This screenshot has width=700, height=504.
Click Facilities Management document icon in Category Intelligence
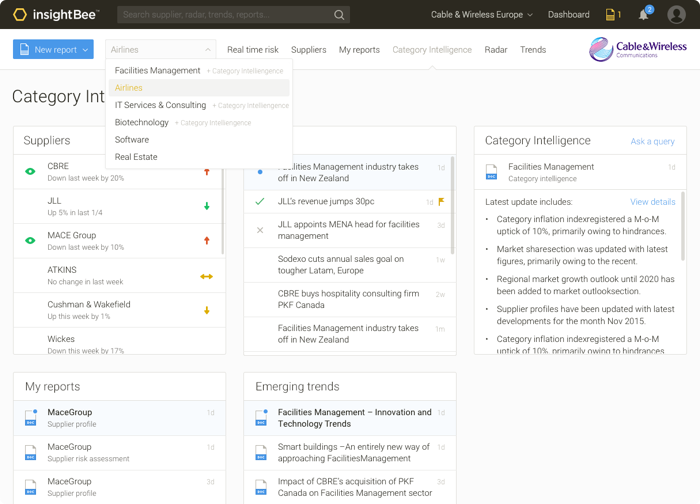click(492, 171)
